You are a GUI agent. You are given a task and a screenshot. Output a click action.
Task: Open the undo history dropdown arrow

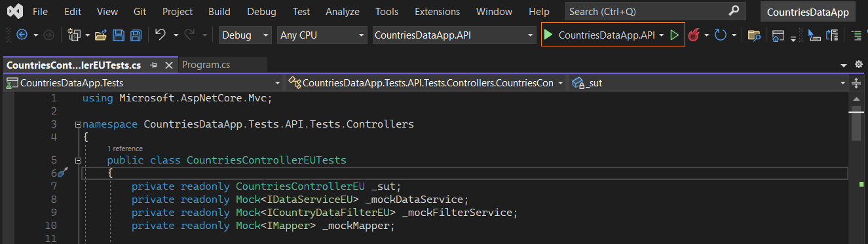click(x=176, y=35)
